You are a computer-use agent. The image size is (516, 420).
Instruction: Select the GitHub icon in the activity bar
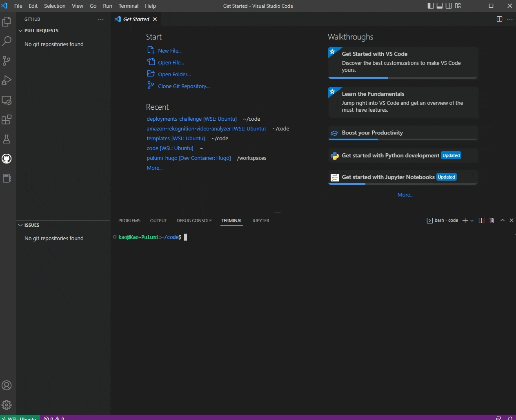click(x=7, y=159)
